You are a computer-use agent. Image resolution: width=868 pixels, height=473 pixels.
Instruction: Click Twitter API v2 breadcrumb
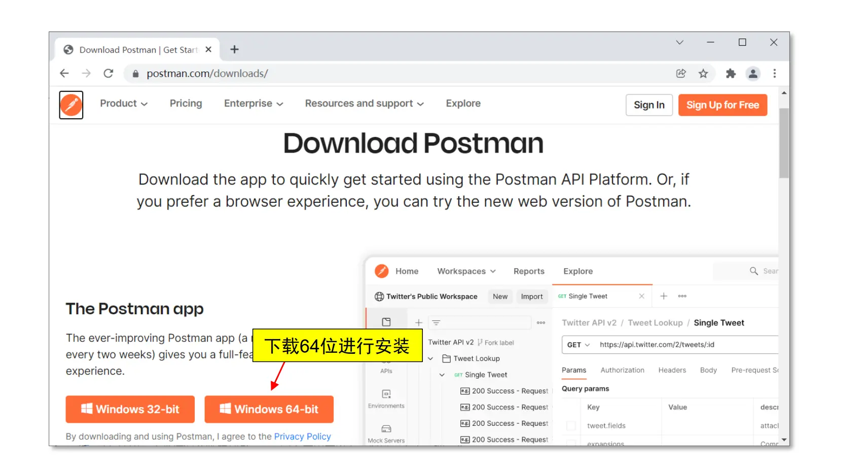(x=589, y=323)
